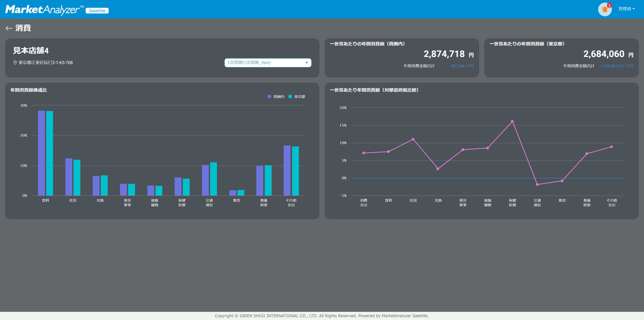Toggle 商圏内 legend series marker
The height and width of the screenshot is (320, 644).
pyautogui.click(x=269, y=97)
